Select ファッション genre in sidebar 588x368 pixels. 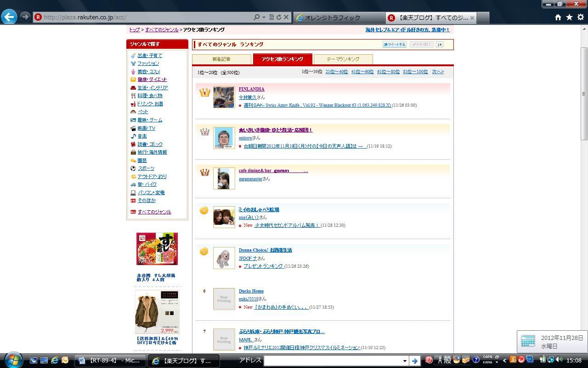(x=148, y=63)
